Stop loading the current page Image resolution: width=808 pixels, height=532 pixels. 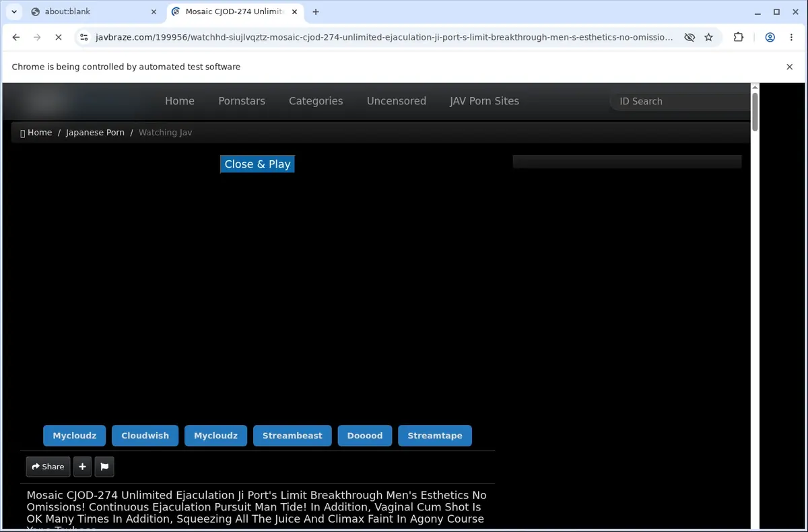click(58, 38)
